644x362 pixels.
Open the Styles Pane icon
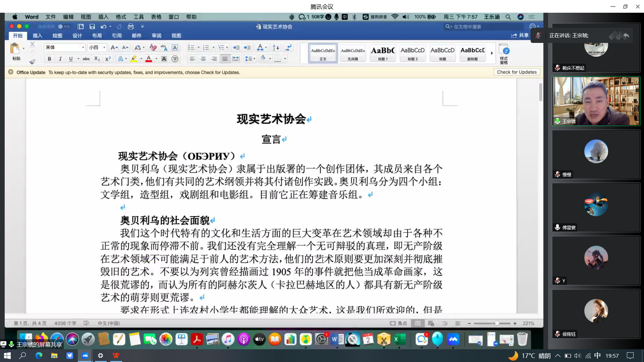pos(504,53)
